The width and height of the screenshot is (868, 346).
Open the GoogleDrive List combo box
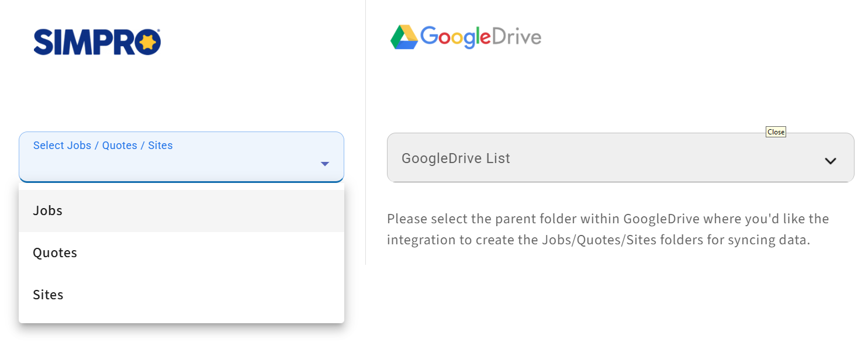coord(620,157)
